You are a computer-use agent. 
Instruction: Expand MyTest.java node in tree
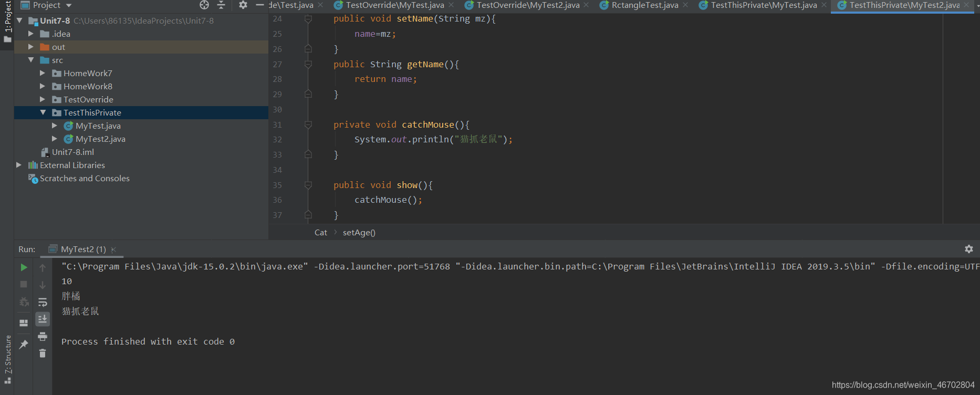pyautogui.click(x=55, y=126)
